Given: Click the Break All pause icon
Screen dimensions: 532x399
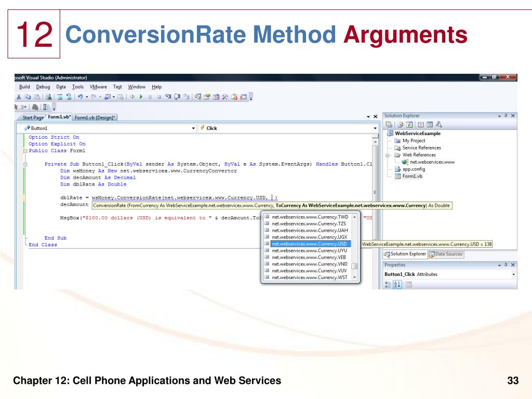Looking at the screenshot, I should pyautogui.click(x=150, y=97).
